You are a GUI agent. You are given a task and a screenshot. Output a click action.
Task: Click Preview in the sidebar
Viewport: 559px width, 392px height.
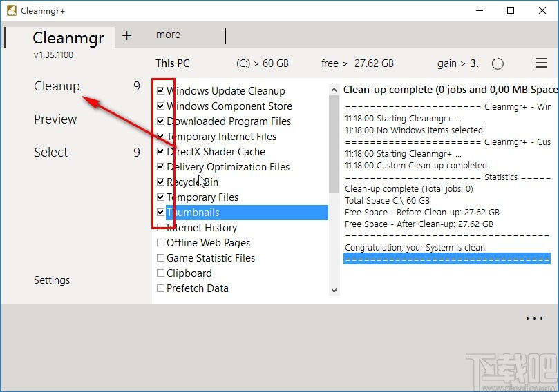tap(55, 119)
